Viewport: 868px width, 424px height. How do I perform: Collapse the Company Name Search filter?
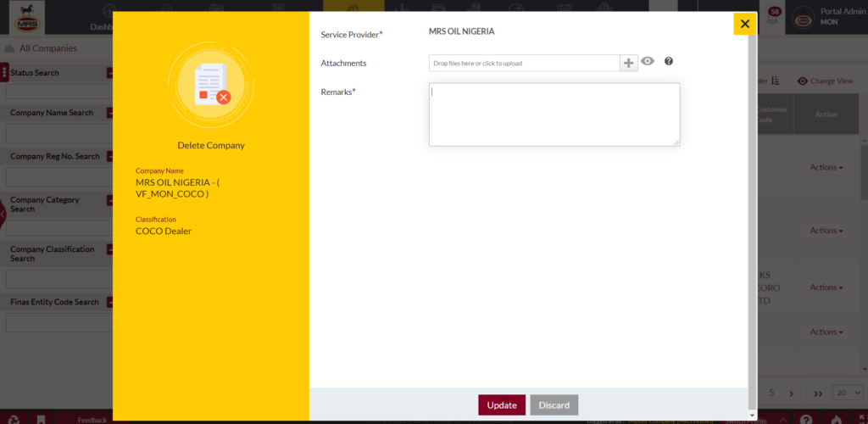[109, 113]
